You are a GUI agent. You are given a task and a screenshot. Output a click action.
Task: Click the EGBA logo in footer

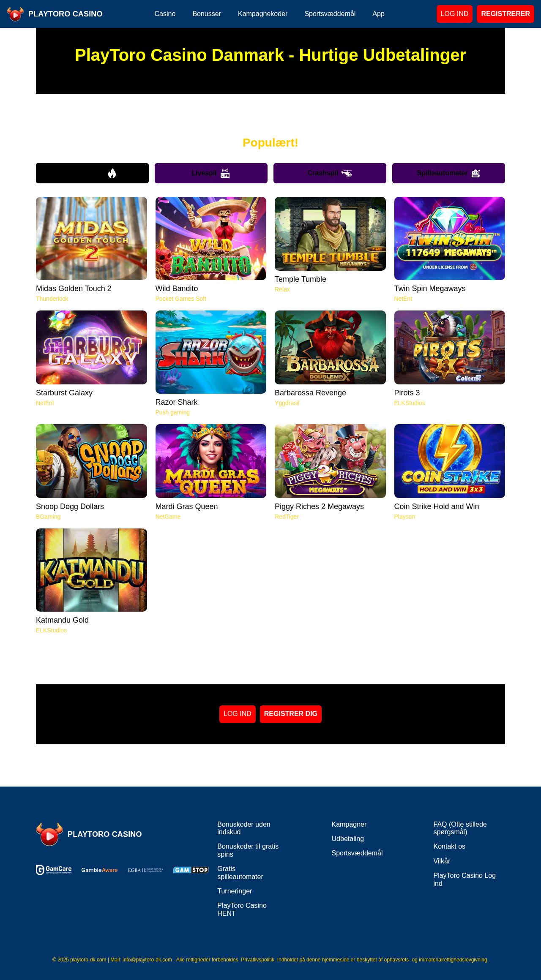click(145, 870)
